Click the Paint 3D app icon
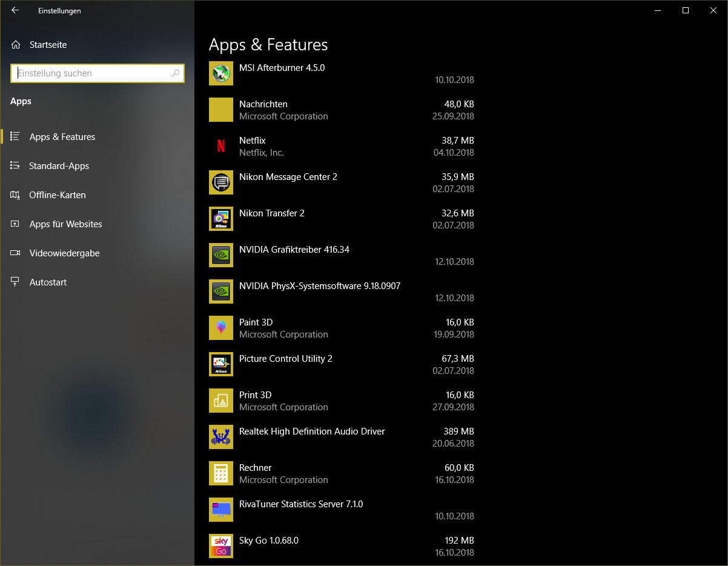Viewport: 728px width, 566px height. pyautogui.click(x=221, y=328)
